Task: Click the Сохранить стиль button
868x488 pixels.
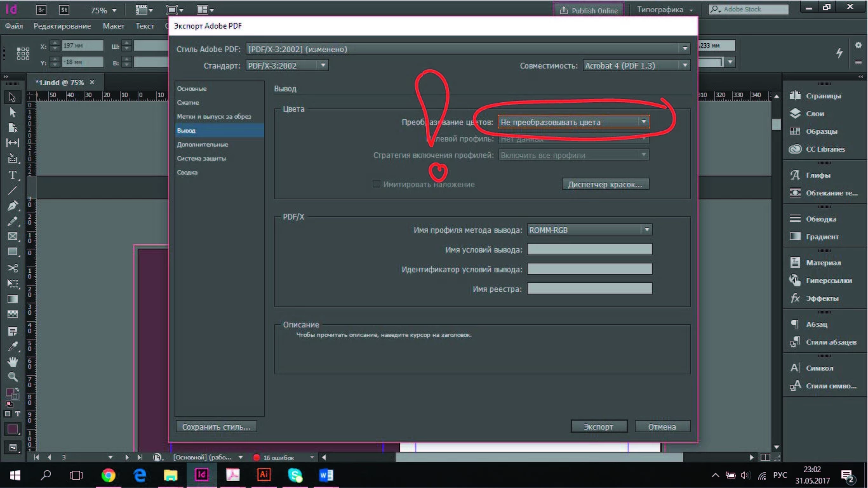Action: [216, 426]
